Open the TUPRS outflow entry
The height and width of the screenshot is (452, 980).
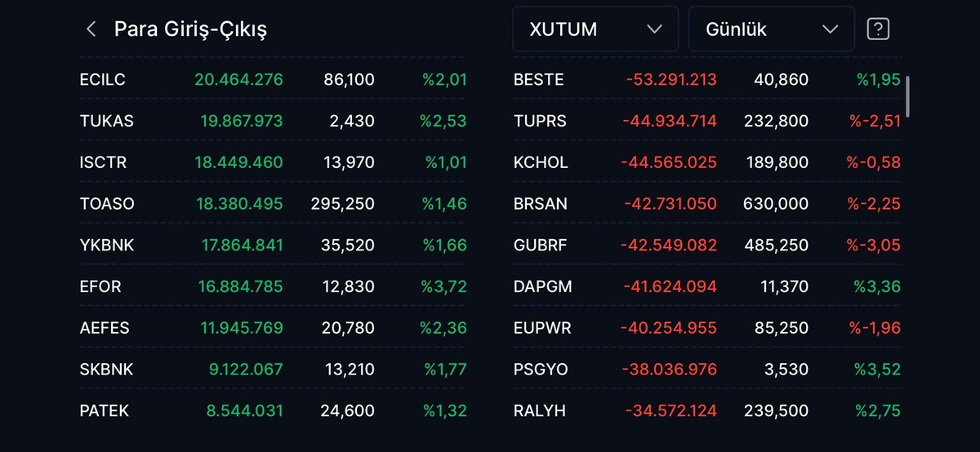click(707, 121)
